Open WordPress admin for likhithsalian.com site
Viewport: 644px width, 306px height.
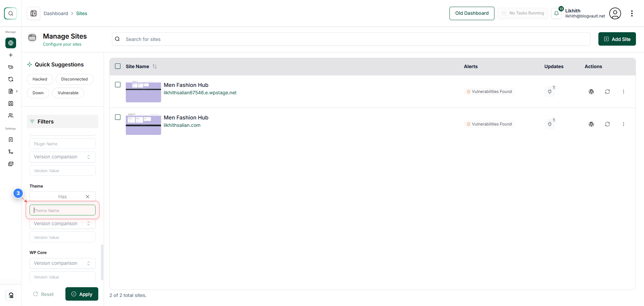coord(591,124)
